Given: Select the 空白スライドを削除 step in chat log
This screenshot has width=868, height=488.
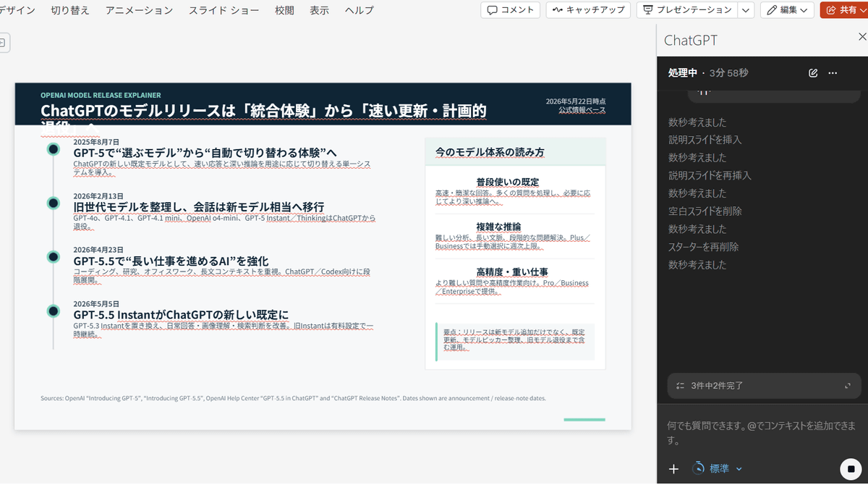Looking at the screenshot, I should tap(705, 211).
